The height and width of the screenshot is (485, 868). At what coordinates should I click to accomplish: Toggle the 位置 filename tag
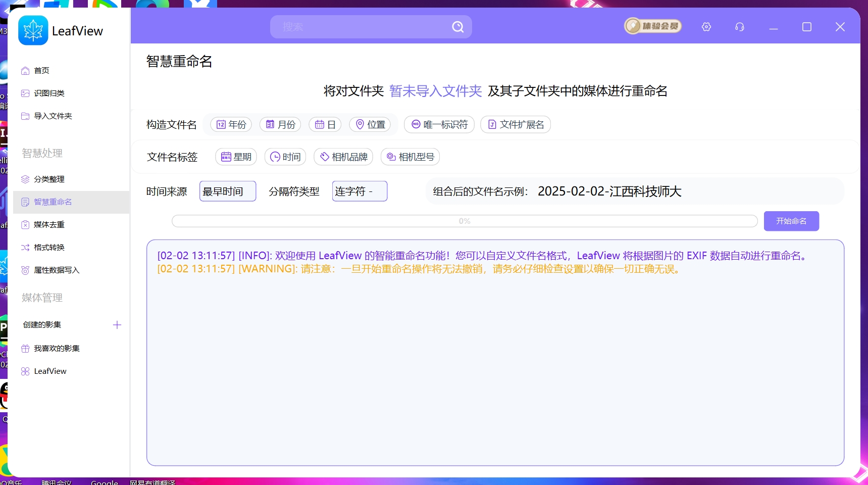[370, 124]
